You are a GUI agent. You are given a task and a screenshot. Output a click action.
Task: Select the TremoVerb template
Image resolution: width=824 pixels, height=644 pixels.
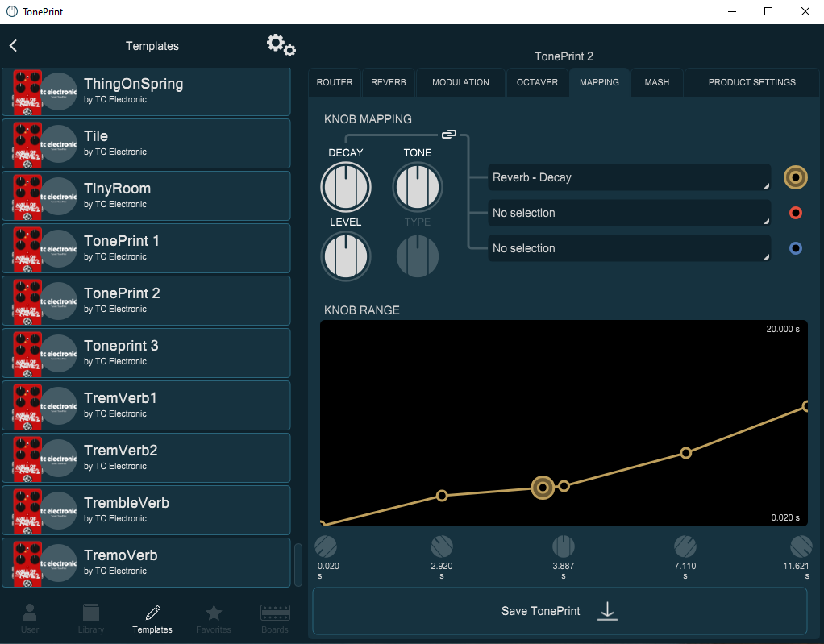(x=146, y=563)
